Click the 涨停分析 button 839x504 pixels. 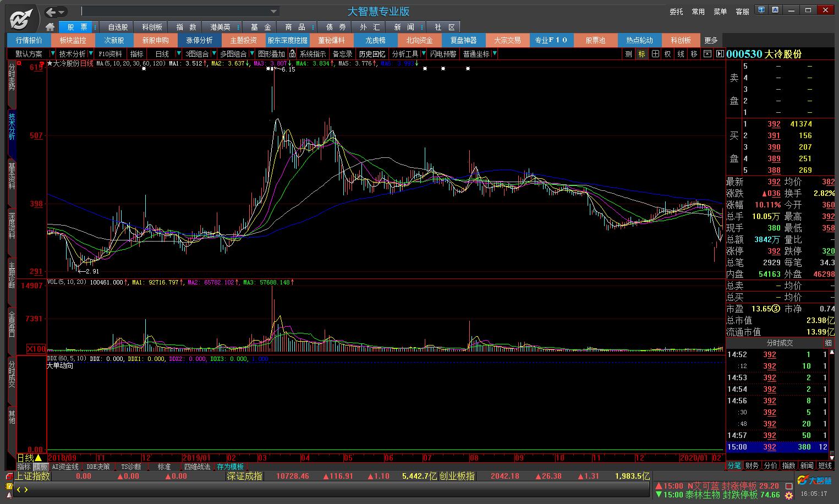click(x=199, y=40)
